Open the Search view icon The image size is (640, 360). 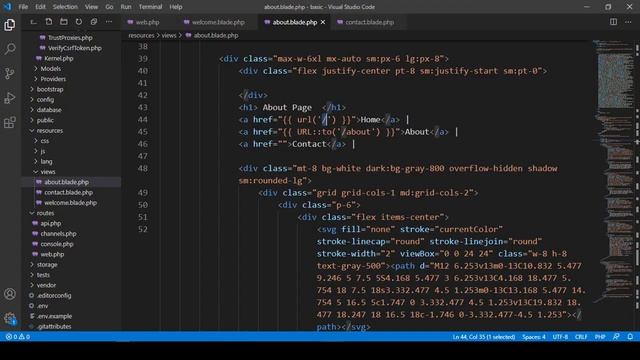[x=10, y=49]
